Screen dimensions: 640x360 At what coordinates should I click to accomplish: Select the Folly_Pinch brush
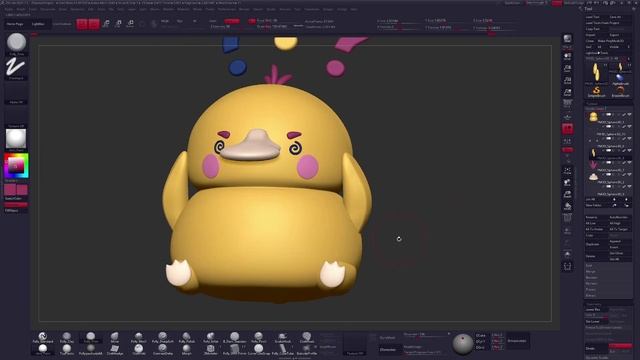(x=258, y=338)
